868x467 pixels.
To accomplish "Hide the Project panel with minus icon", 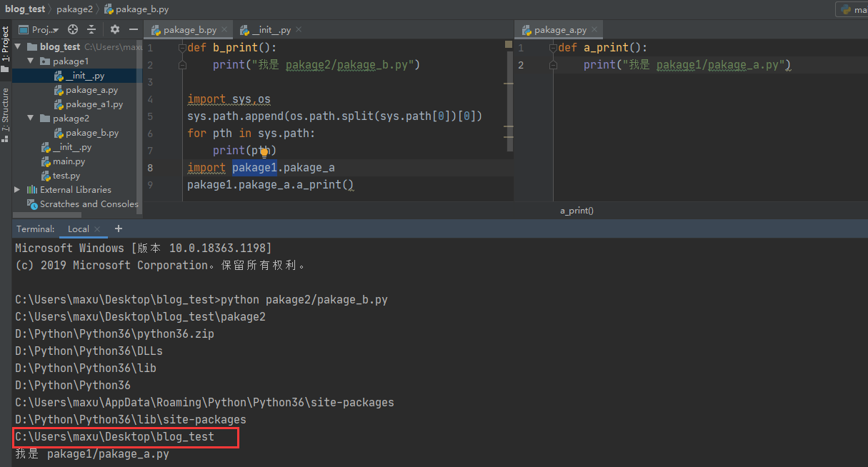I will [x=133, y=29].
